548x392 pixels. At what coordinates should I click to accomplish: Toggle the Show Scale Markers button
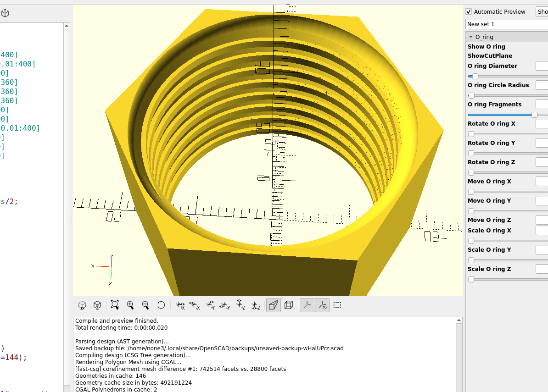tap(322, 305)
